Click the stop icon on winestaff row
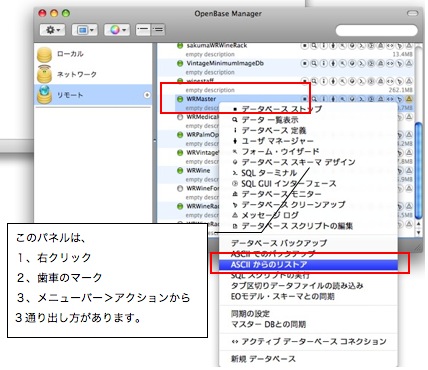This screenshot has height=370, width=428. coord(304,81)
